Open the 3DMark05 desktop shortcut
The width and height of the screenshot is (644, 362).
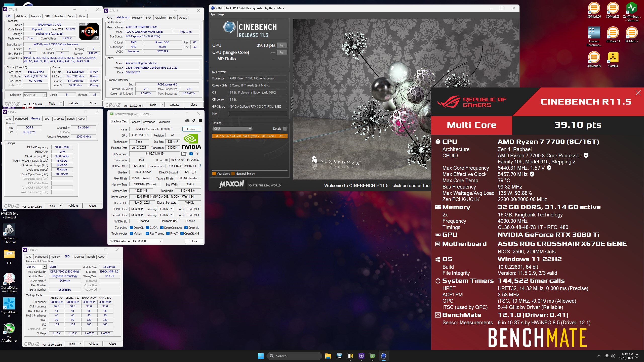point(594,60)
